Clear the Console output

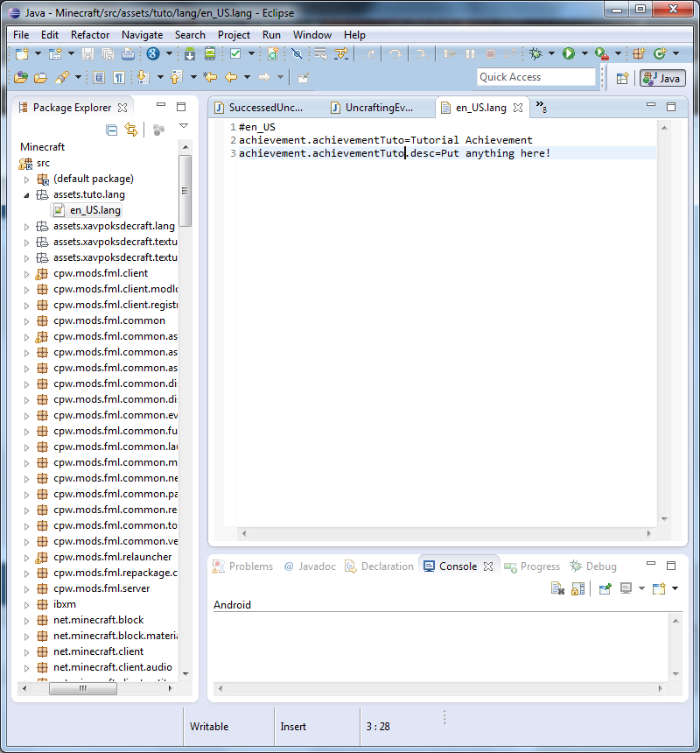(x=556, y=589)
